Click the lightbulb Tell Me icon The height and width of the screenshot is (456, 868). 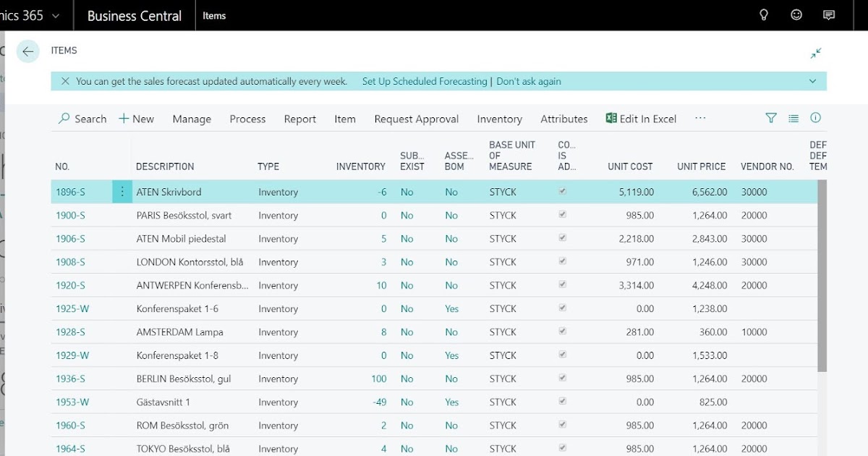763,14
